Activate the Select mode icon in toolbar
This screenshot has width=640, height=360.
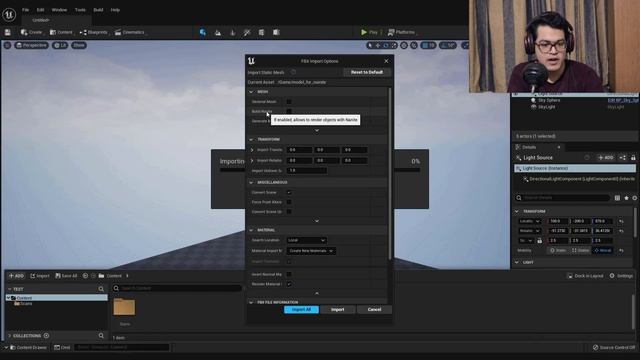point(203,32)
